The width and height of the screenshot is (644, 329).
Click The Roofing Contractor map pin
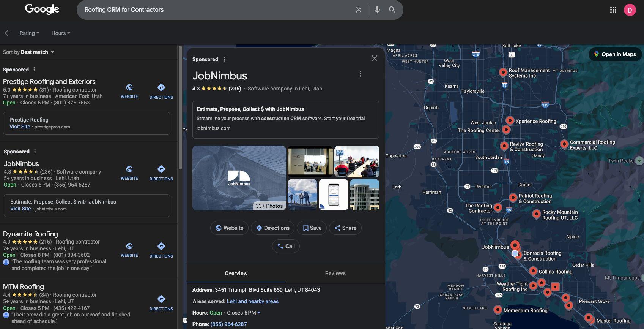pyautogui.click(x=498, y=207)
